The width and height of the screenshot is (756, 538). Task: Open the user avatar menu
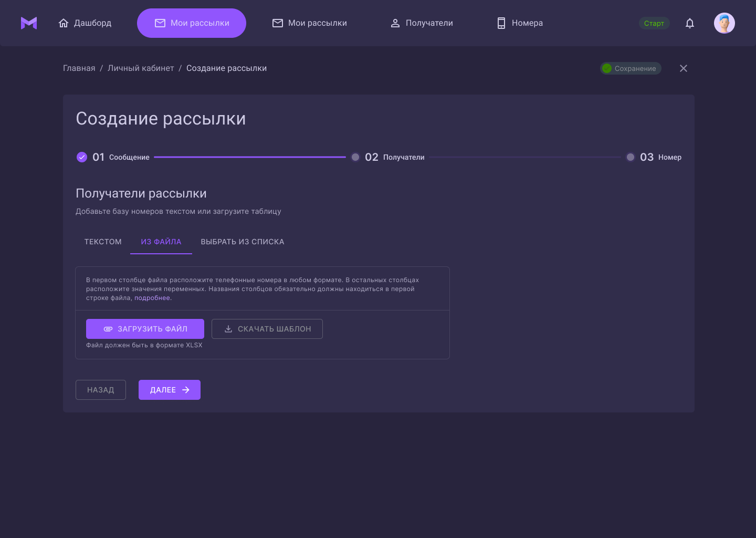pyautogui.click(x=724, y=23)
